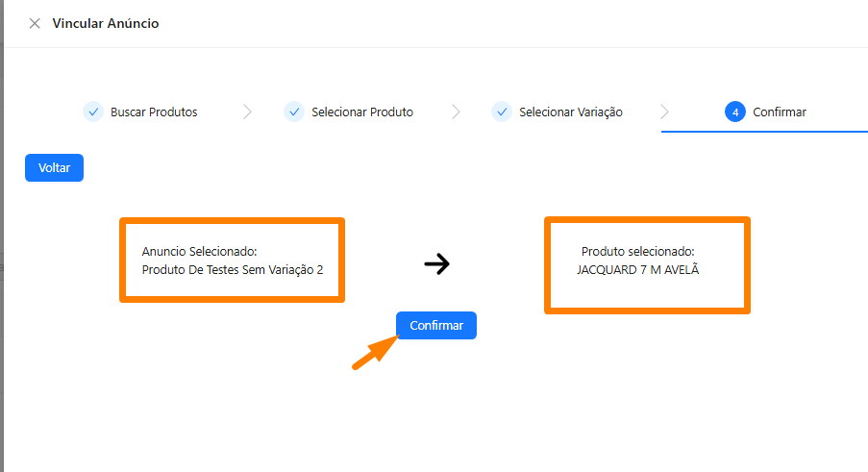Image resolution: width=868 pixels, height=472 pixels.
Task: Click the Selecionar Variação checkmark icon
Action: pos(502,112)
